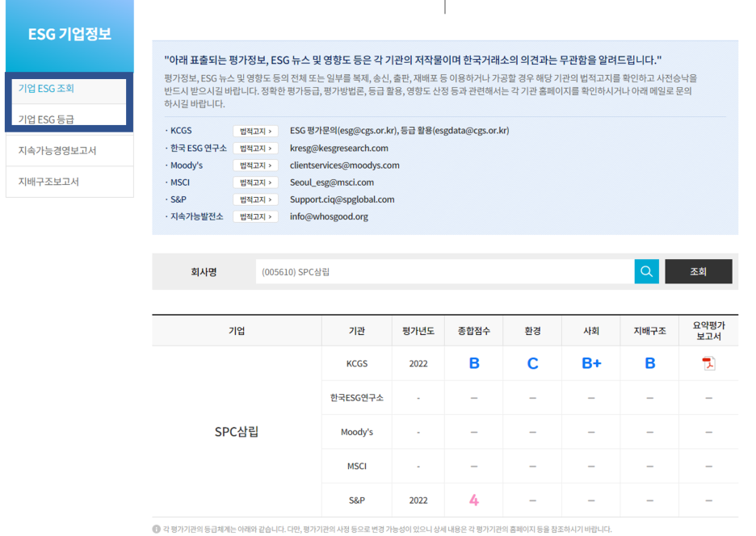Open the 지속가능경영보고서 section
The height and width of the screenshot is (536, 756).
click(x=69, y=150)
